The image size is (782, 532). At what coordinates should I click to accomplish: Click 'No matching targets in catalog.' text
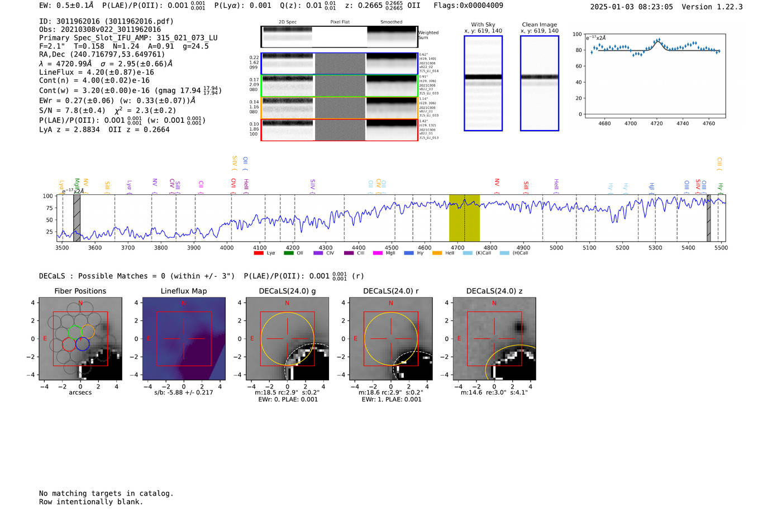(106, 493)
